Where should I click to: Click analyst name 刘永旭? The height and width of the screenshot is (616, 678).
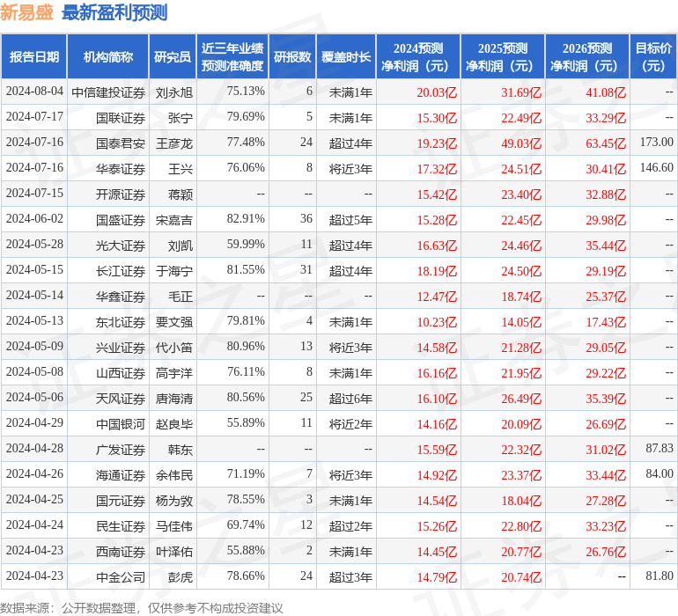[174, 92]
